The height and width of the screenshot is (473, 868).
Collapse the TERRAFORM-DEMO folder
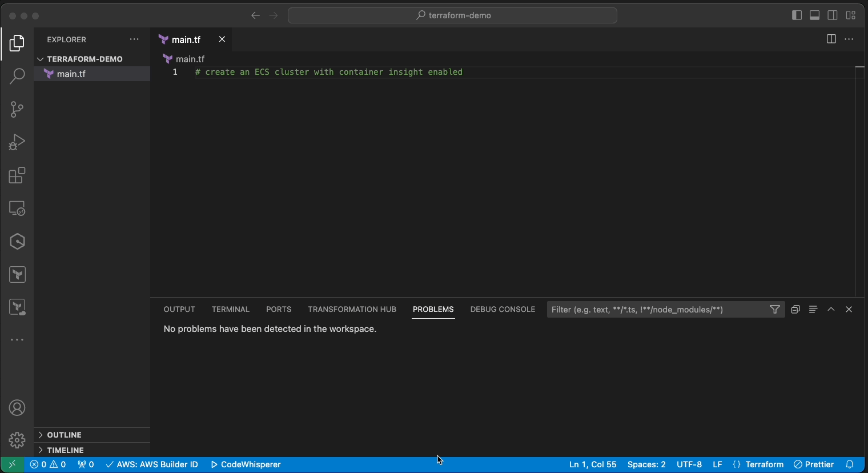pos(40,59)
